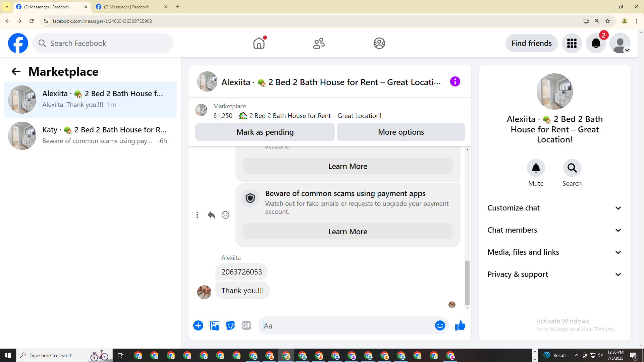This screenshot has height=362, width=644.
Task: Mute this conversation
Action: tap(536, 168)
